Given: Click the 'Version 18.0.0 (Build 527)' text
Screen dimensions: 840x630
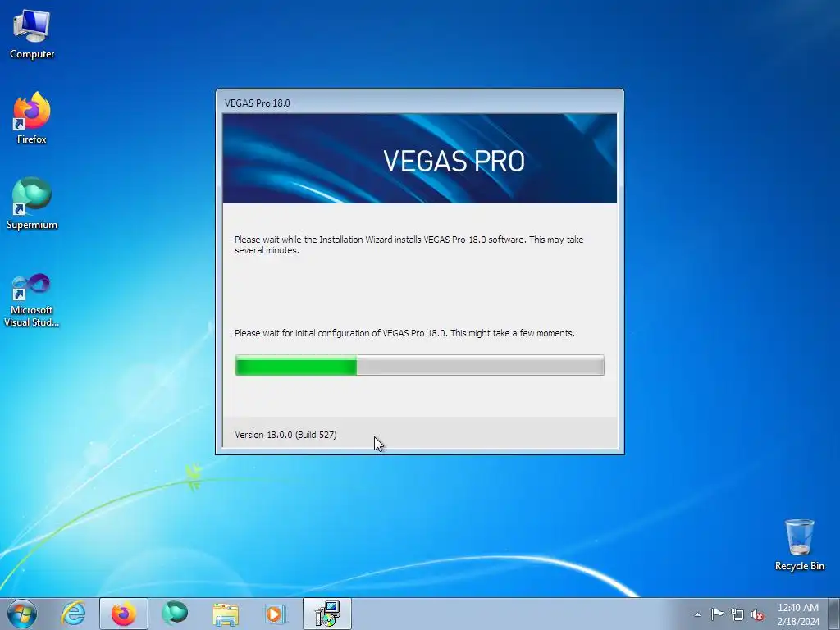Looking at the screenshot, I should pyautogui.click(x=285, y=435).
